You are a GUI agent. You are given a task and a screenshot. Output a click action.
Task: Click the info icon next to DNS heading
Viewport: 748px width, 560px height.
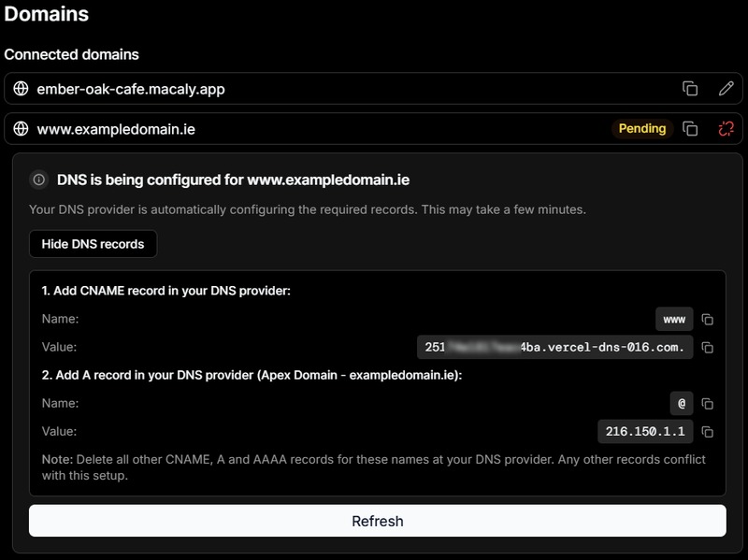tap(38, 179)
